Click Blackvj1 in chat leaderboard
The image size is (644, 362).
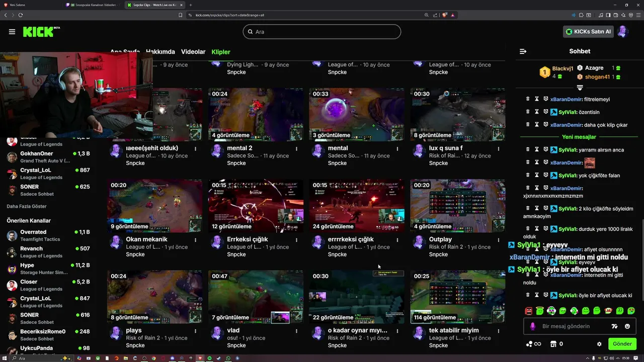click(x=562, y=68)
